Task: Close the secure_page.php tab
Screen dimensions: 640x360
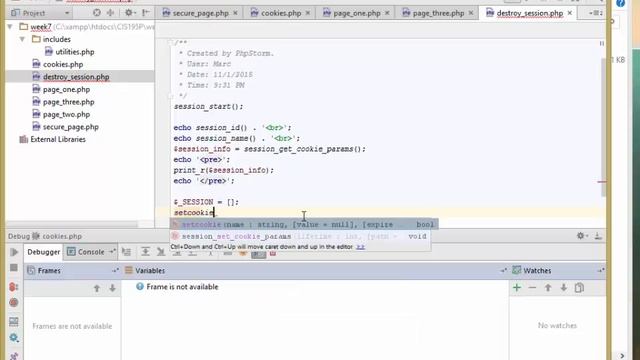Action: (x=236, y=13)
